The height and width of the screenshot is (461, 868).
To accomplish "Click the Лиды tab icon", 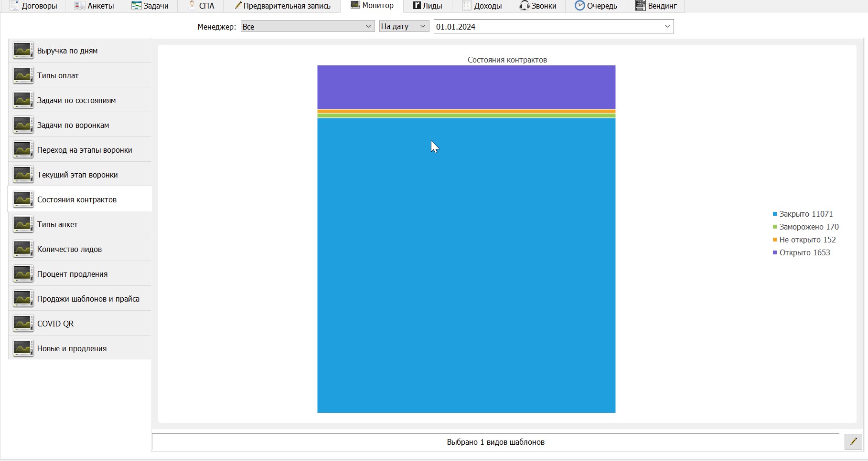I will [417, 6].
